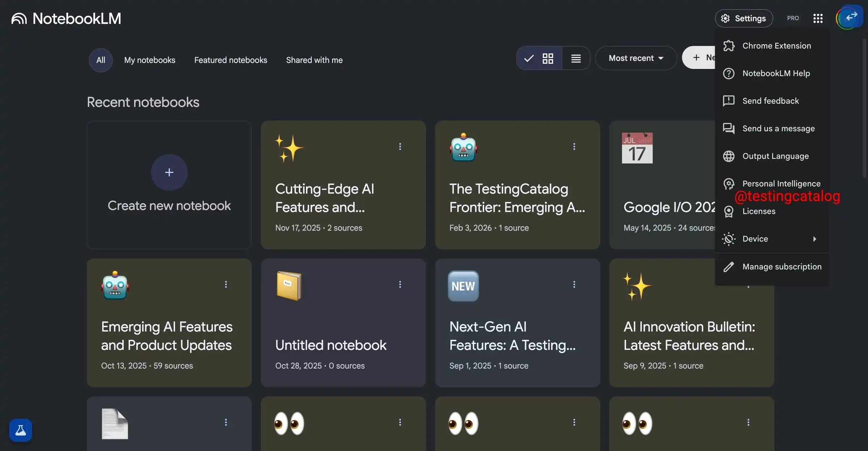
Task: Click the Labs flask icon in the corner
Action: point(20,430)
